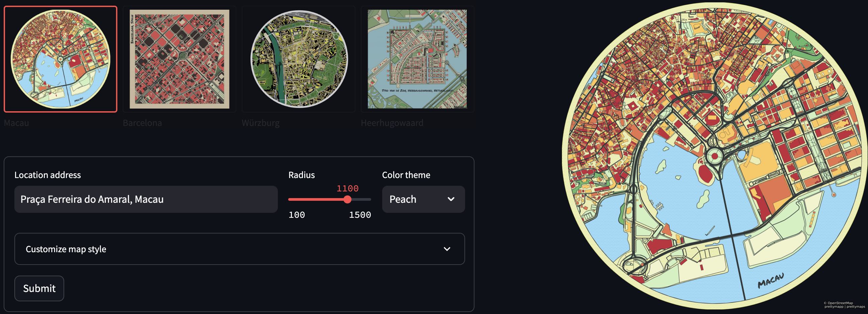Focus the Location address text field

coord(146,199)
